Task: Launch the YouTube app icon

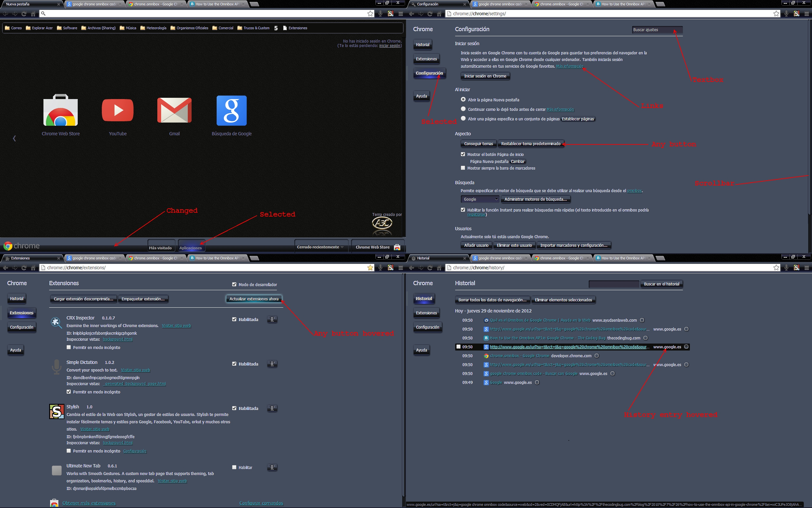Action: pos(117,110)
